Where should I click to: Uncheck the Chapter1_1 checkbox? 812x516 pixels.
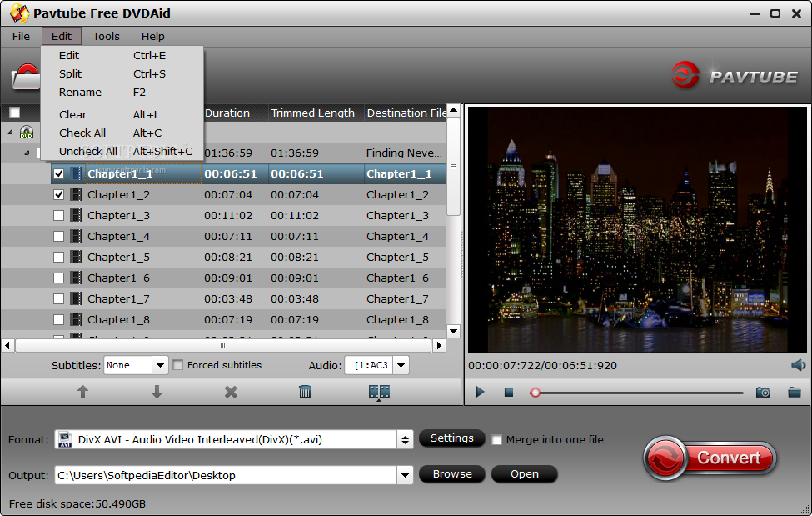59,173
